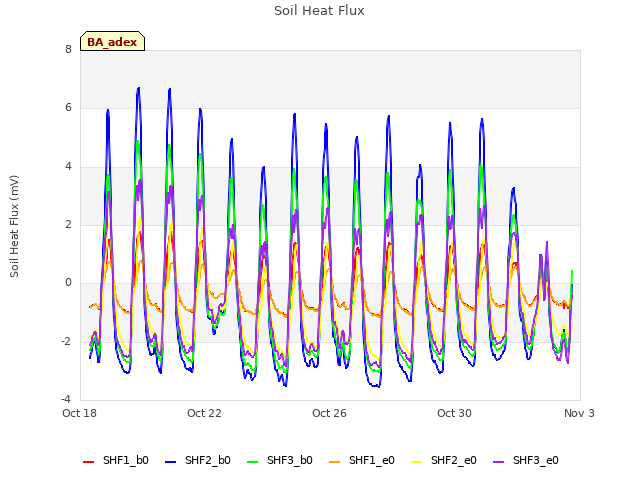Click the Oct 22 x-axis label
Screen dimensions: 640x480
point(204,413)
